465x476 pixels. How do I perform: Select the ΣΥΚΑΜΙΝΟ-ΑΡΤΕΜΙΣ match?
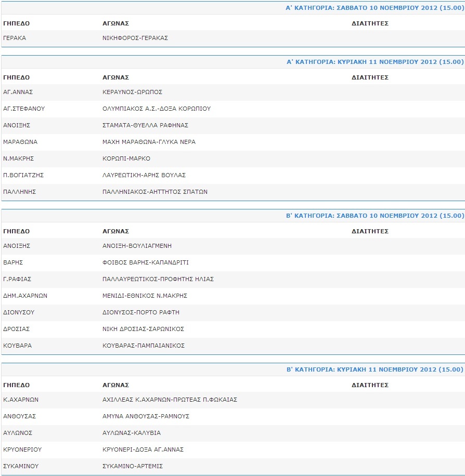(133, 466)
